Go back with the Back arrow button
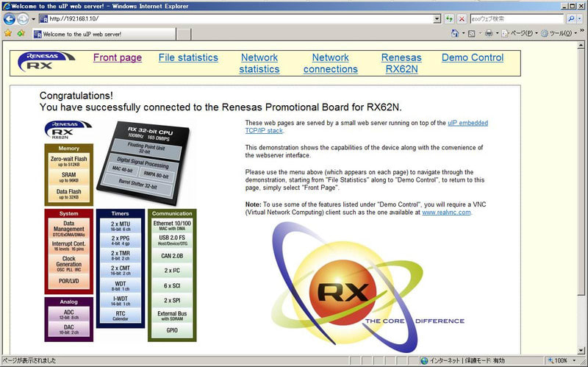Image resolution: width=588 pixels, height=367 pixels. pyautogui.click(x=9, y=19)
